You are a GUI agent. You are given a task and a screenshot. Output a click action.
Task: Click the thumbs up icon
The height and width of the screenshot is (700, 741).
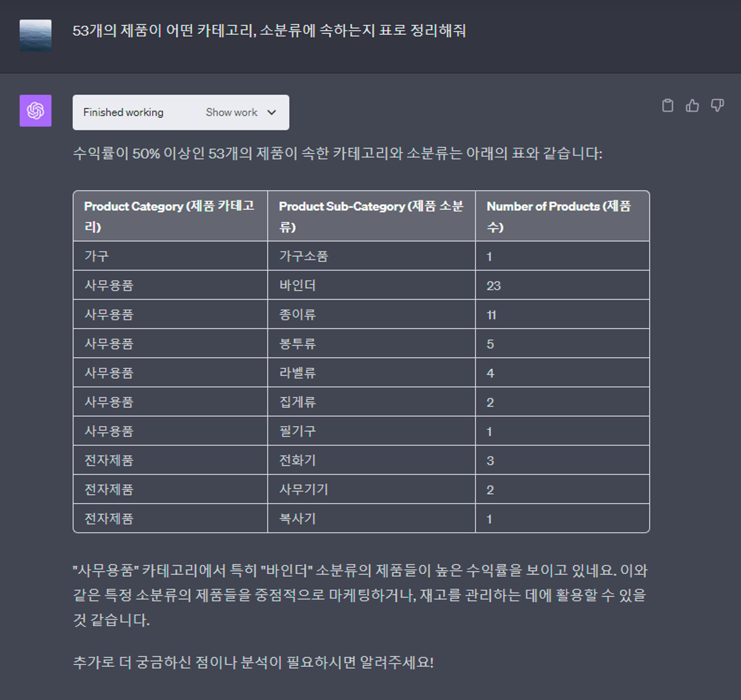(692, 106)
